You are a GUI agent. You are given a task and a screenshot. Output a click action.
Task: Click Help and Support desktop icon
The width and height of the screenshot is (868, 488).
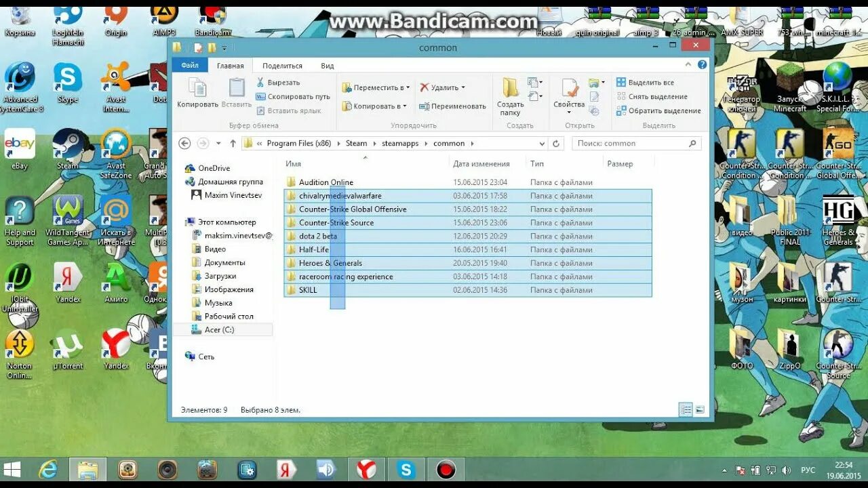(x=20, y=222)
